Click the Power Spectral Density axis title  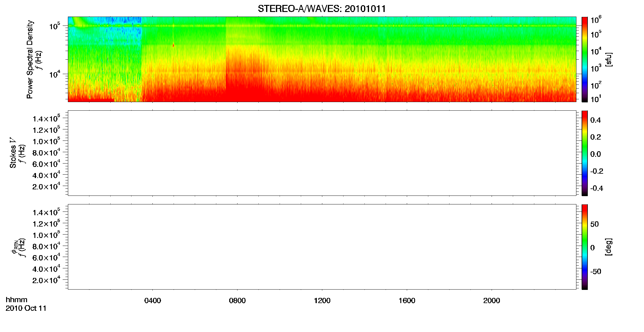pos(30,59)
